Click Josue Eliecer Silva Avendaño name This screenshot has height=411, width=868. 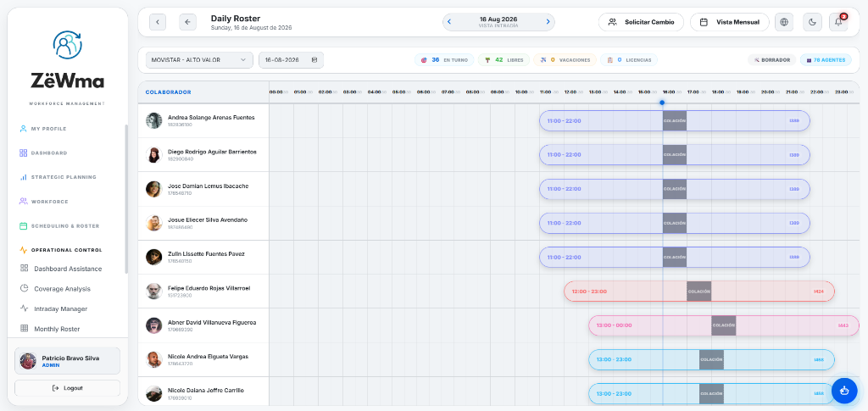208,219
